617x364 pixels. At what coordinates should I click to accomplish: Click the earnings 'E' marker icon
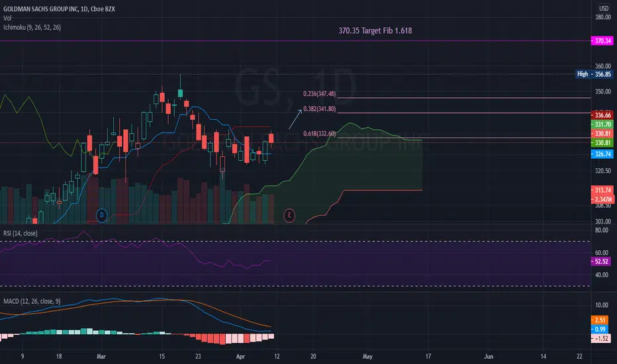289,215
